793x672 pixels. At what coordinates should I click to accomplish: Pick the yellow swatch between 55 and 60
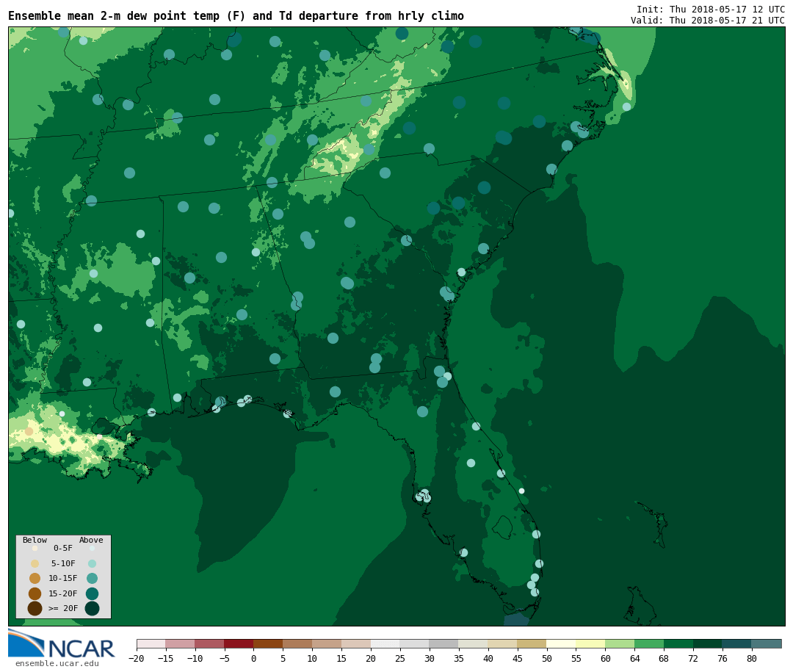[591, 643]
